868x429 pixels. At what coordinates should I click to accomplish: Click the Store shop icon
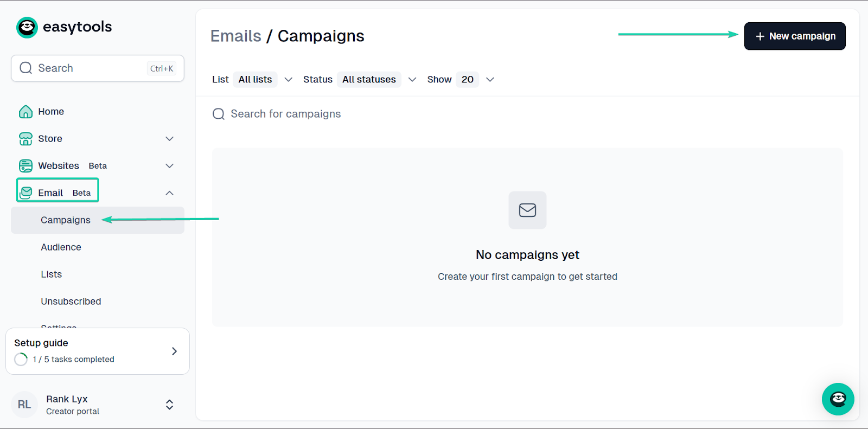25,139
